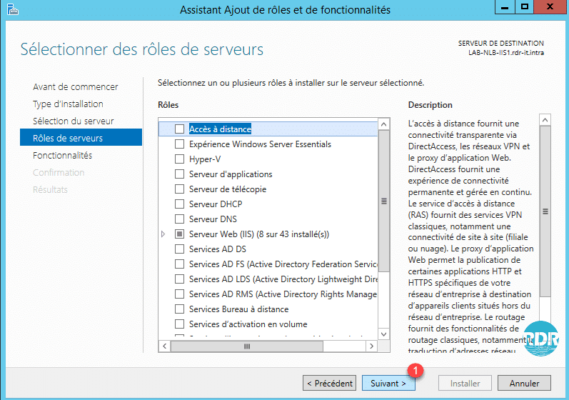Check Services d'activation en volume checkbox

[x=179, y=324]
